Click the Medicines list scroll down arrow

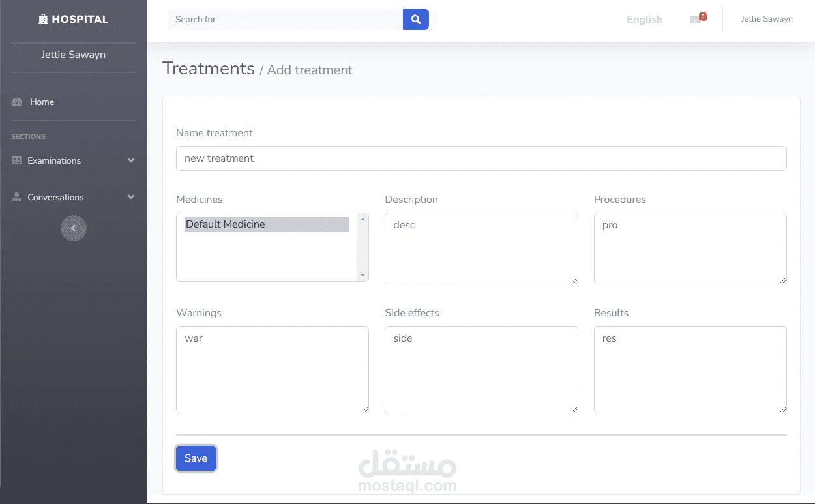(x=363, y=275)
